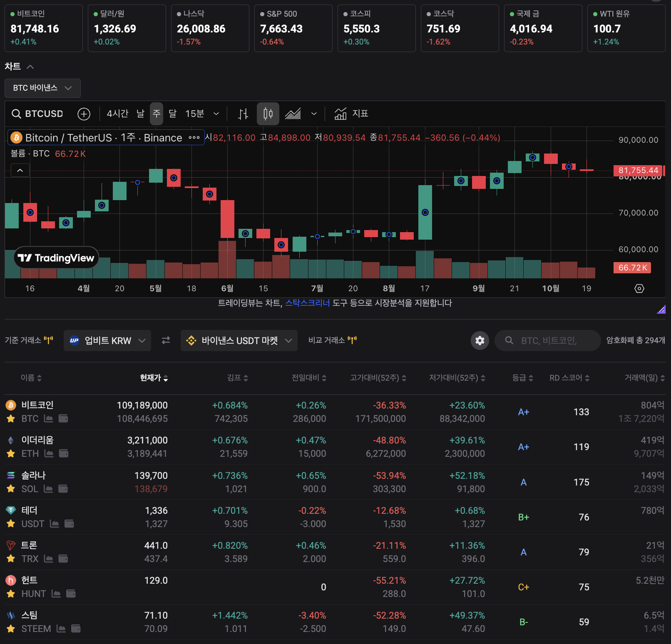This screenshot has height=644, width=671.
Task: Toggle the favorite star for 이더리움
Action: (x=11, y=453)
